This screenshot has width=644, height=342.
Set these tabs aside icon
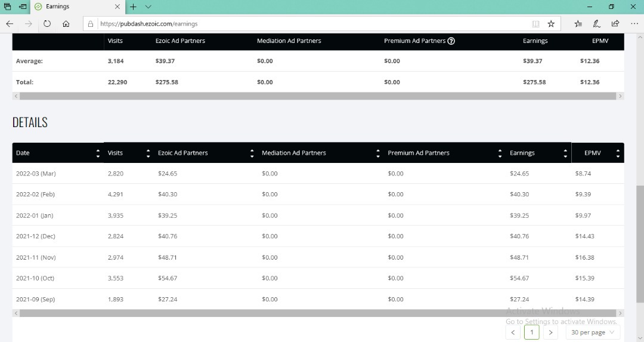pos(23,7)
